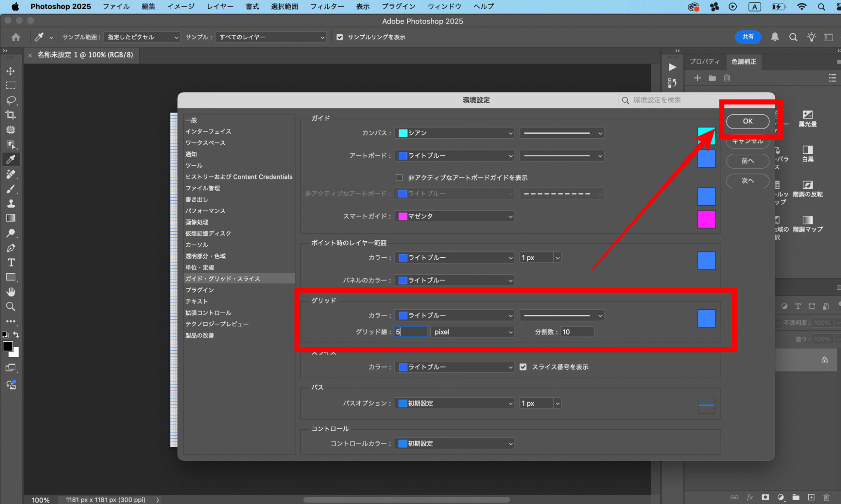Open the grid unit pixel dropdown
Screen dimensions: 841x504
point(472,332)
